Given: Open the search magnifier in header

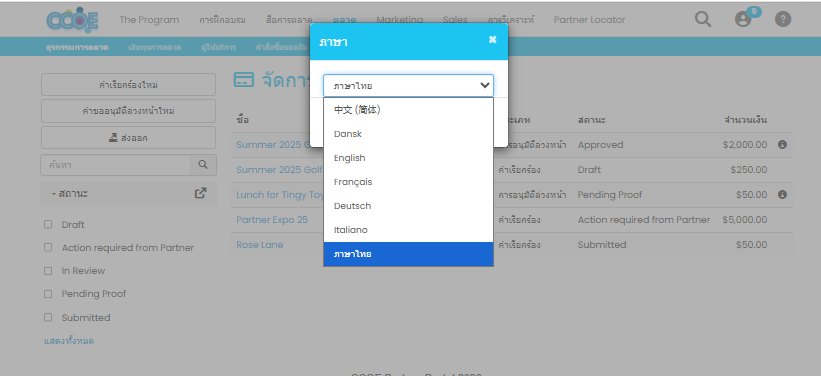Looking at the screenshot, I should click(x=703, y=19).
